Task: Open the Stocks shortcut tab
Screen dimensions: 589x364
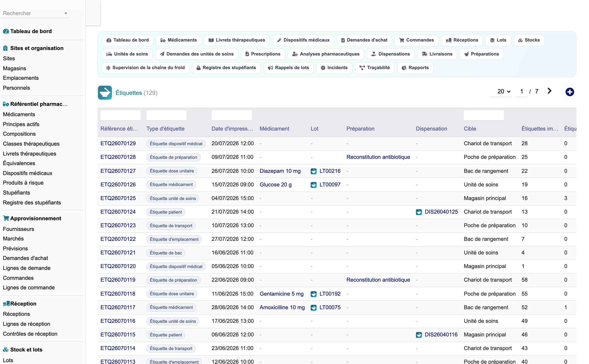Action: [x=529, y=40]
